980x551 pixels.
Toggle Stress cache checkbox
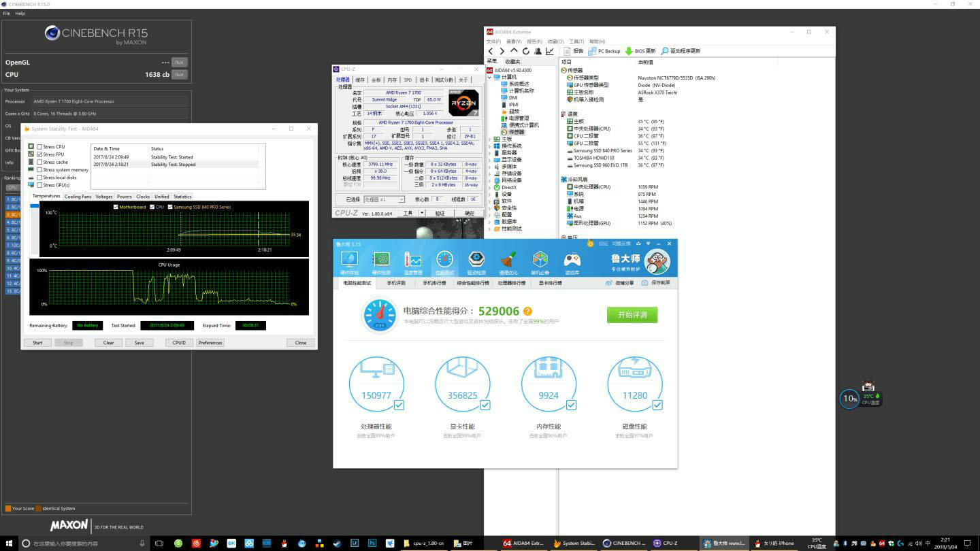(x=39, y=162)
